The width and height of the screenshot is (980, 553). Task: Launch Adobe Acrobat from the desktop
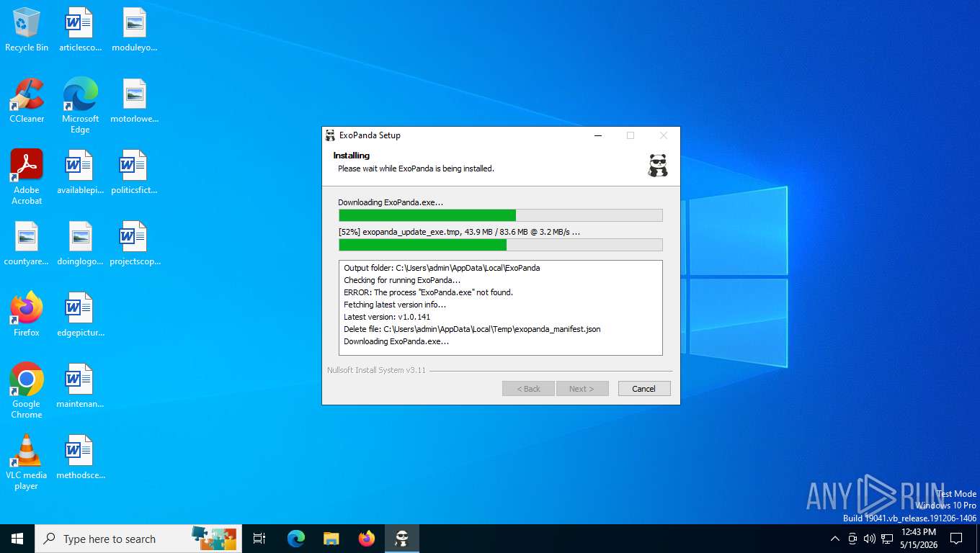pos(27,177)
